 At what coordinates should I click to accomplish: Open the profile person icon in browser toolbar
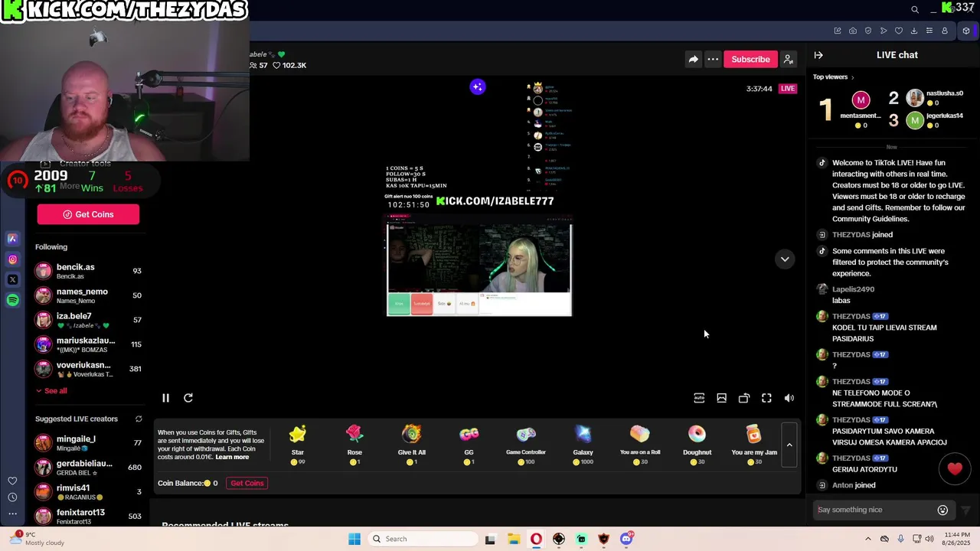click(945, 31)
